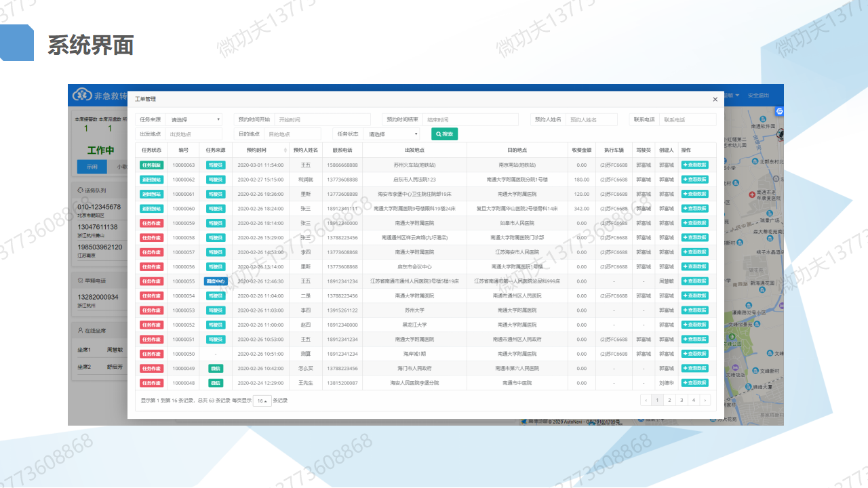Image resolution: width=868 pixels, height=488 pixels.
Task: Go to page 2 of records
Action: (669, 401)
